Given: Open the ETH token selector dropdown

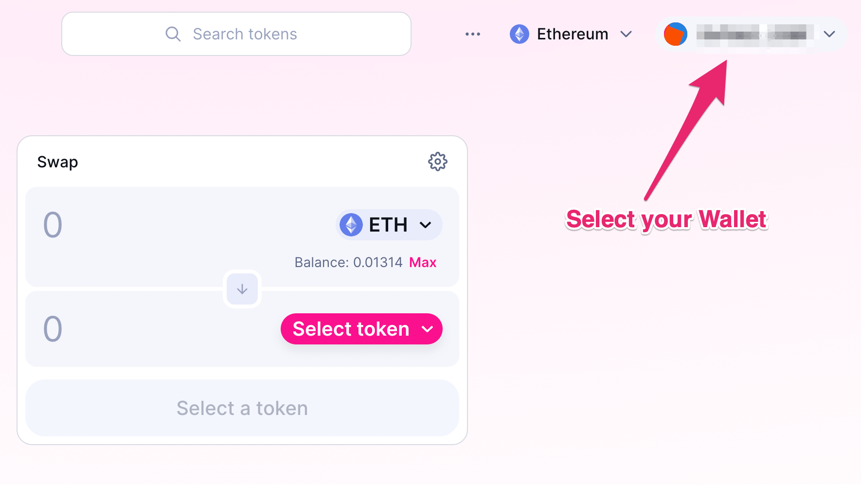Looking at the screenshot, I should click(x=389, y=225).
